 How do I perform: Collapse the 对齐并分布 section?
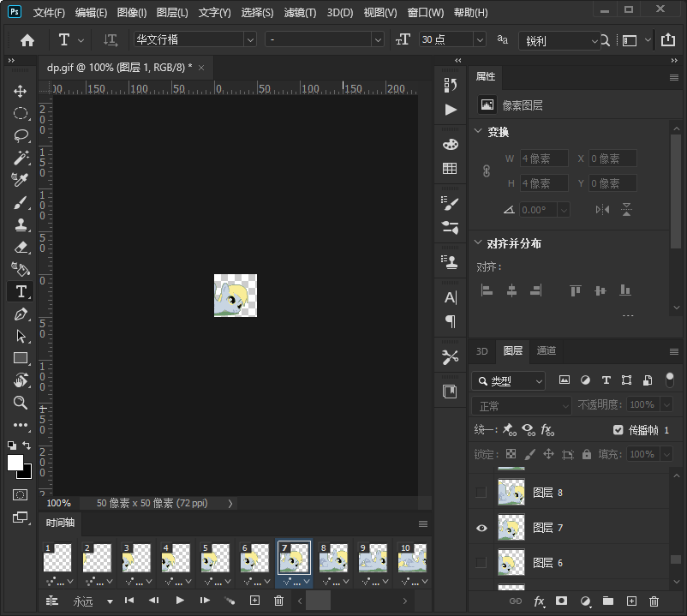tap(478, 242)
